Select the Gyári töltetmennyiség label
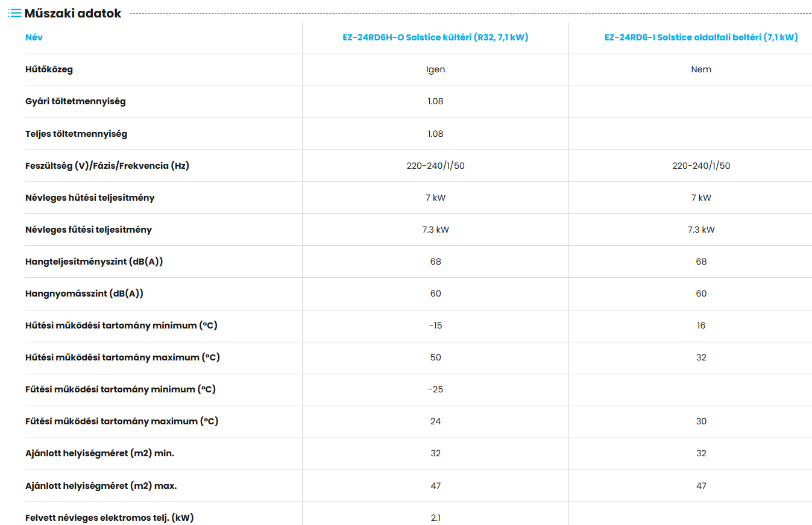The image size is (812, 525). (x=75, y=101)
